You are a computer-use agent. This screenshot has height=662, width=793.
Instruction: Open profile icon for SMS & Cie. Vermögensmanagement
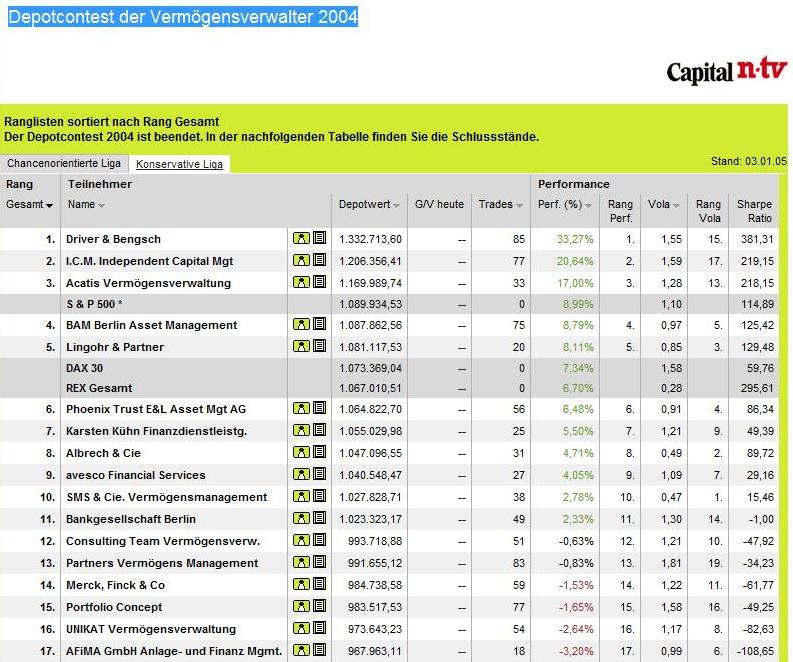(301, 497)
